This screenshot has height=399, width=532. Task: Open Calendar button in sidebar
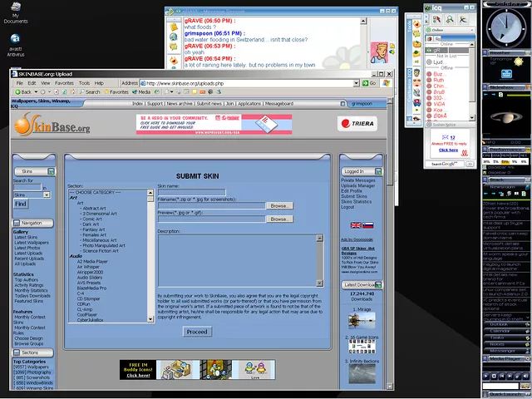(x=505, y=331)
